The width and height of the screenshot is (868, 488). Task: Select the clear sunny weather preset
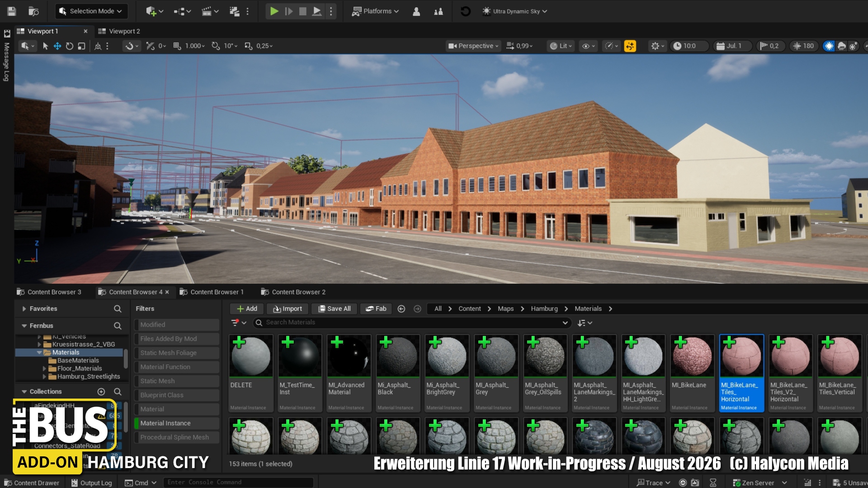(829, 46)
